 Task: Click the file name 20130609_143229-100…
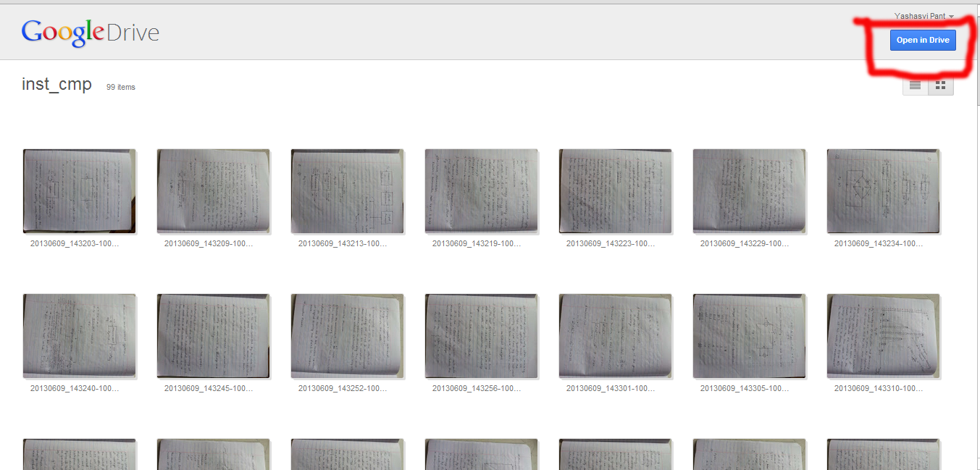745,244
